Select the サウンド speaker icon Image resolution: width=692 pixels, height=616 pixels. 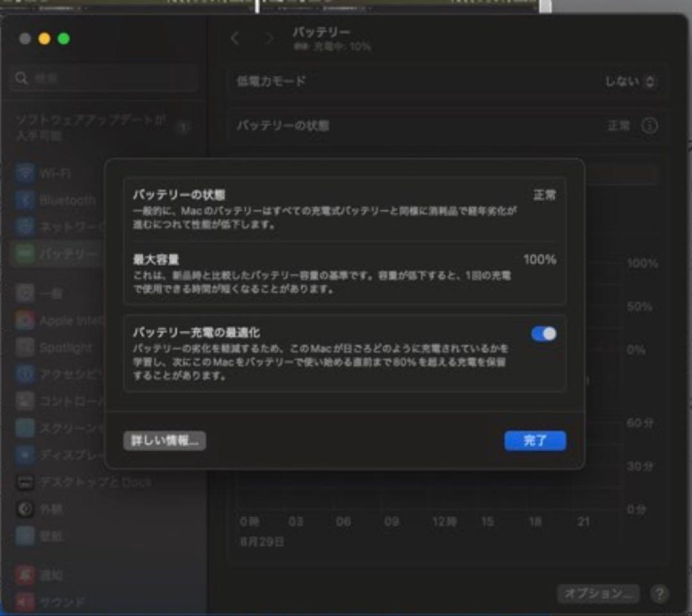coord(26,602)
